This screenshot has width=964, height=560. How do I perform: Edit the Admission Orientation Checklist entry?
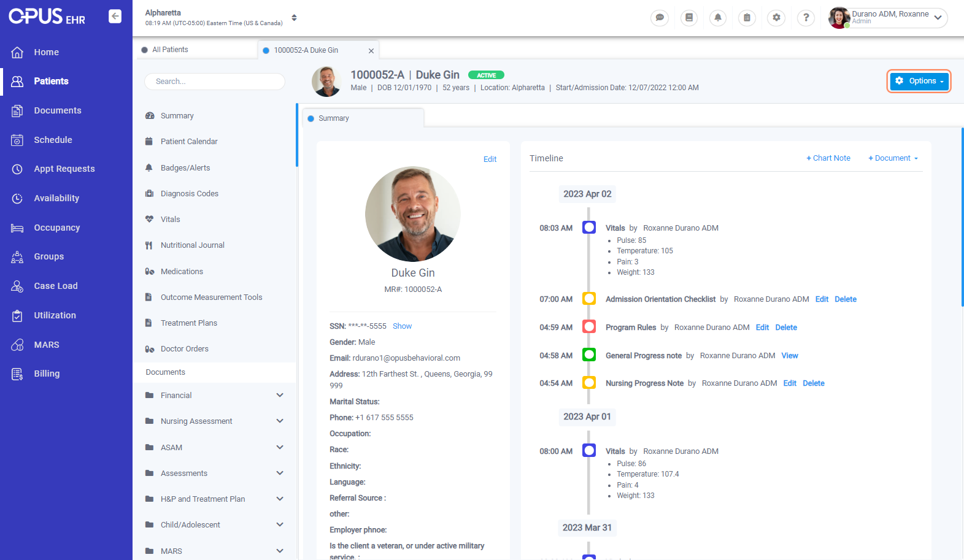822,299
